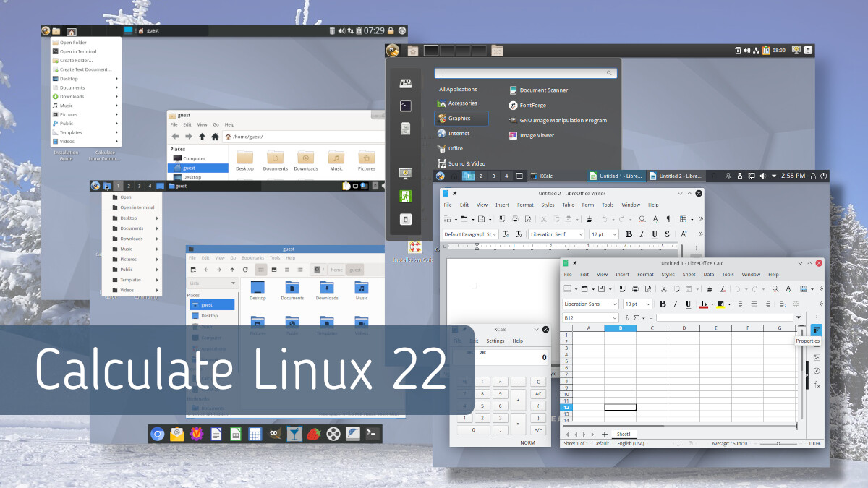Viewport: 868px width, 488px height.
Task: Open the B12 Name Box dropdown
Action: (616, 318)
